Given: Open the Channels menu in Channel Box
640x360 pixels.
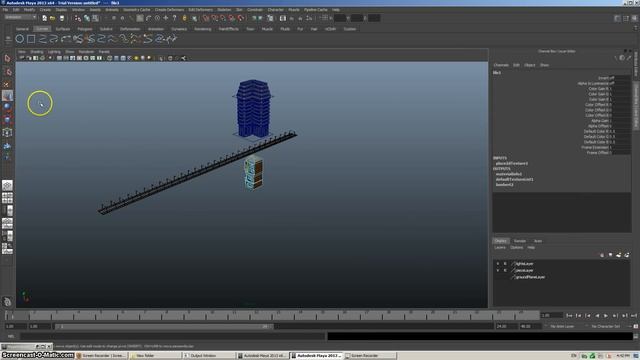Looking at the screenshot, I should [501, 65].
